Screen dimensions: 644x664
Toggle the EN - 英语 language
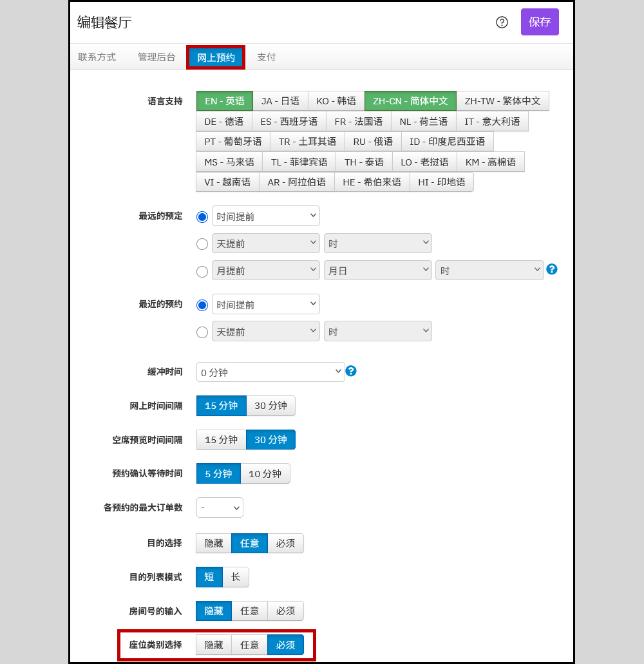224,100
